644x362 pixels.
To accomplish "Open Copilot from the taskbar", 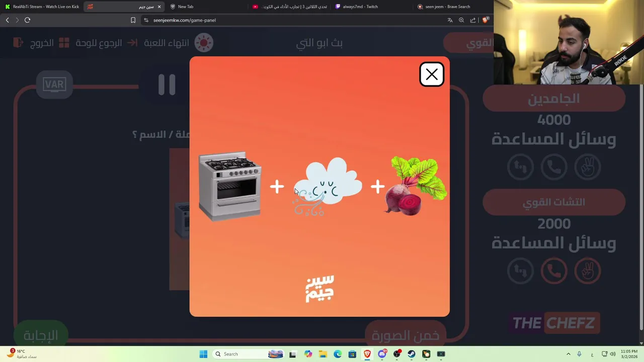I will pyautogui.click(x=308, y=354).
